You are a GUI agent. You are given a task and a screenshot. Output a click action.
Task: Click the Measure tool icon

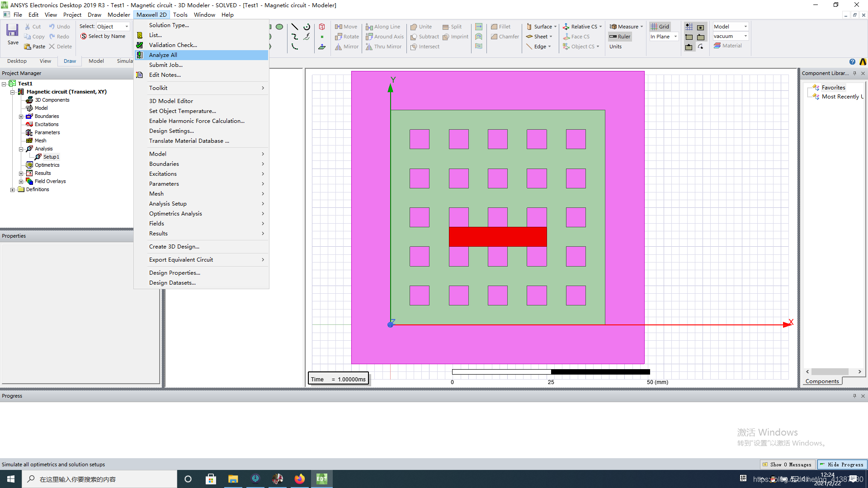click(613, 27)
